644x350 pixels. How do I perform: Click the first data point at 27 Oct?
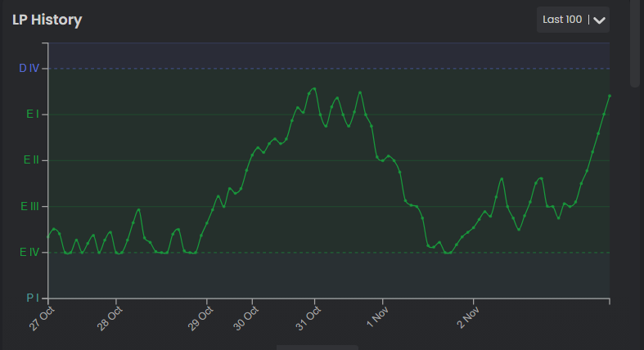click(x=48, y=237)
